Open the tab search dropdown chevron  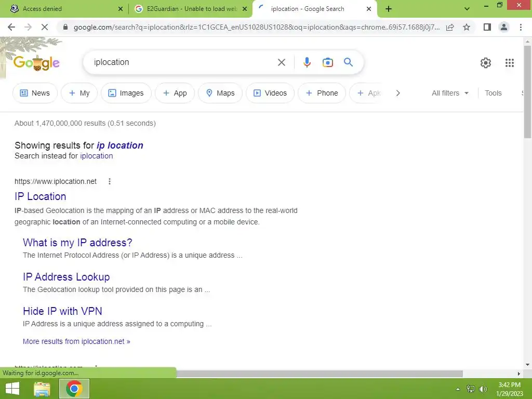pyautogui.click(x=467, y=9)
